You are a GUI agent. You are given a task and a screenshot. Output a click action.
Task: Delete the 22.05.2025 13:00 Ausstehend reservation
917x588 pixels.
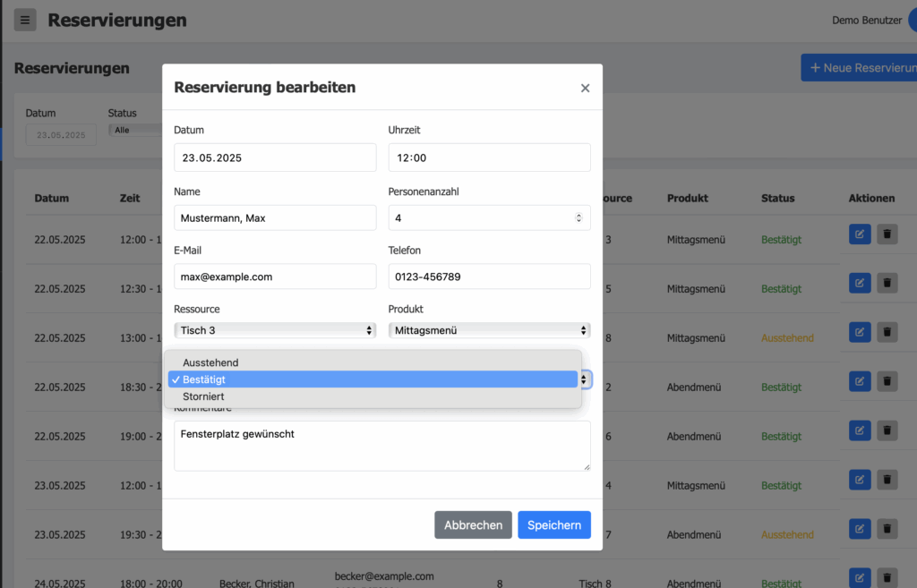(x=887, y=332)
